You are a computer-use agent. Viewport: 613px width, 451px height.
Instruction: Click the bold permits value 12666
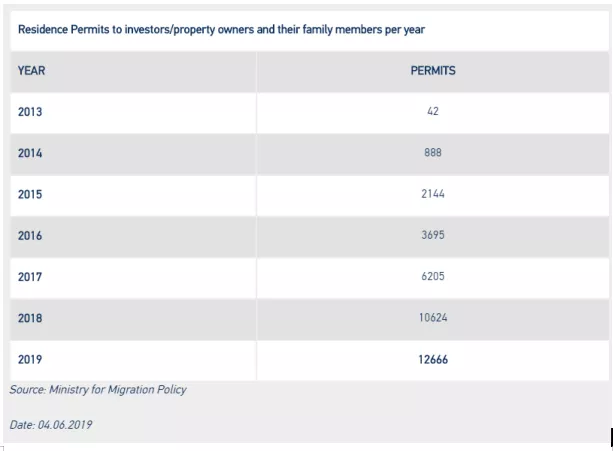433,359
